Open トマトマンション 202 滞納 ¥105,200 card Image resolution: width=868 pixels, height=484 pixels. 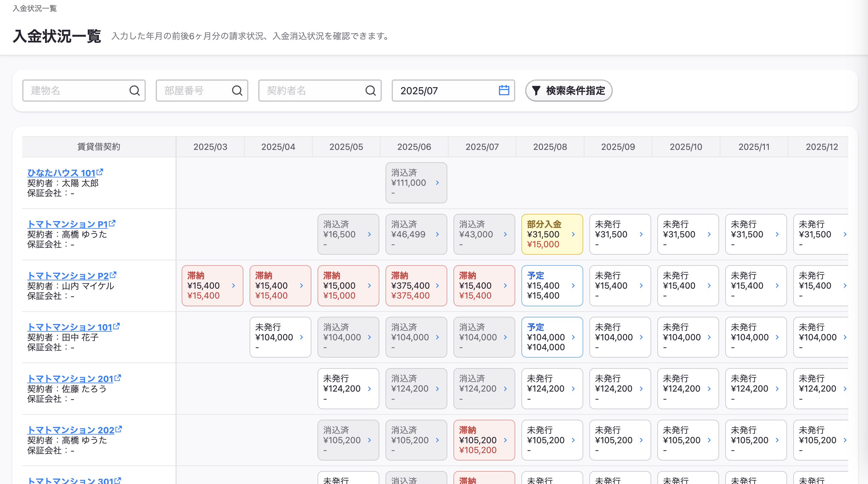coord(484,440)
